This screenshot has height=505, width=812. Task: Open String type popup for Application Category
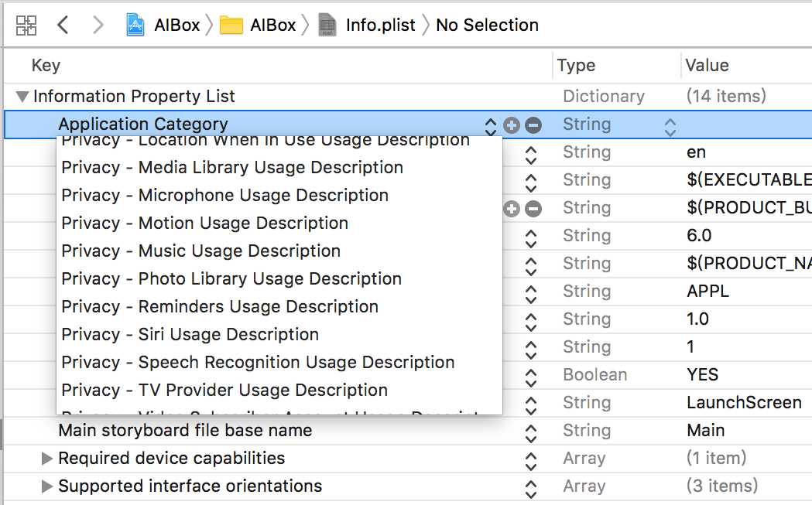click(x=670, y=125)
